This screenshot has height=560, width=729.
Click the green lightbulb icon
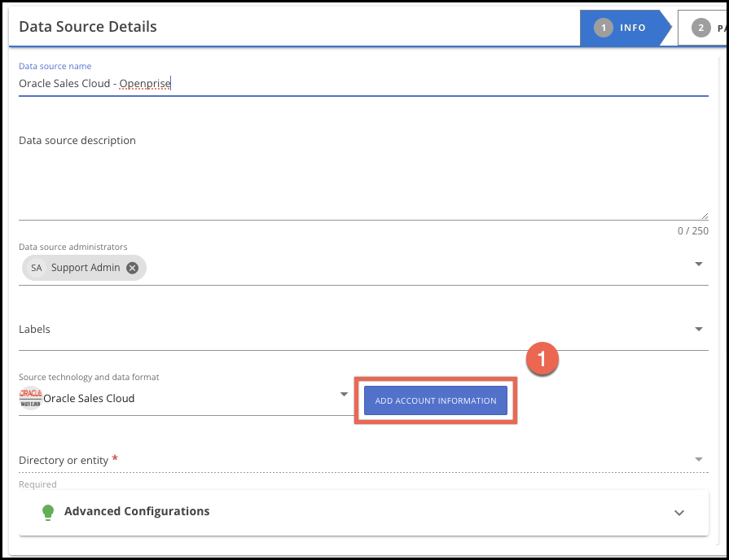pos(48,512)
